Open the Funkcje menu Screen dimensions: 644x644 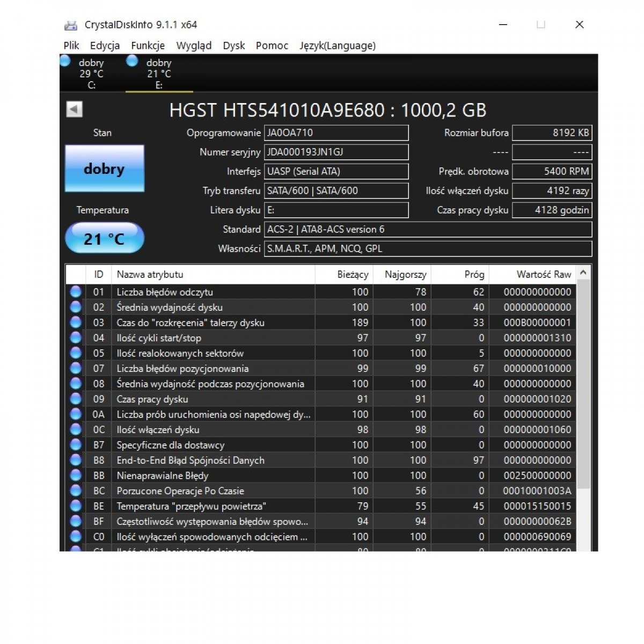pyautogui.click(x=148, y=46)
